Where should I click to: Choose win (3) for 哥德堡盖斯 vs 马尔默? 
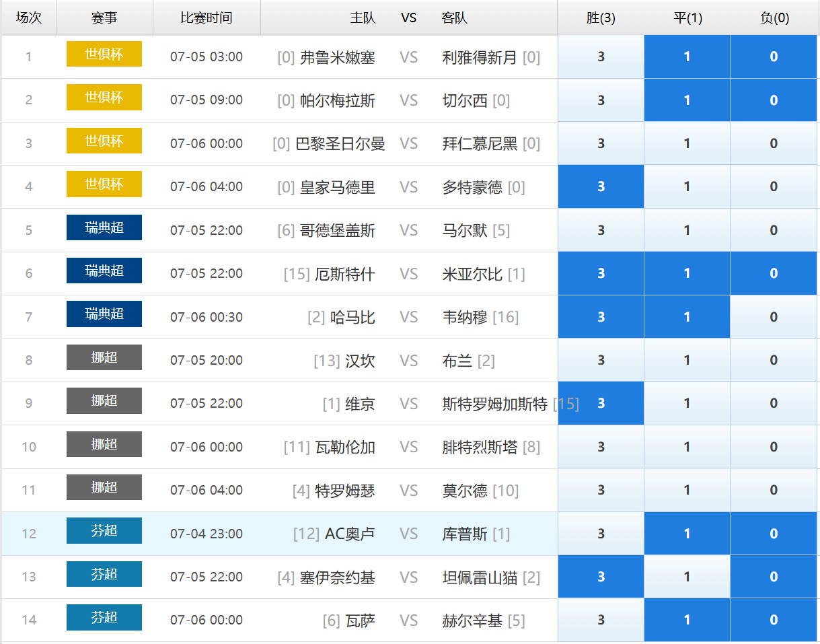tap(601, 230)
